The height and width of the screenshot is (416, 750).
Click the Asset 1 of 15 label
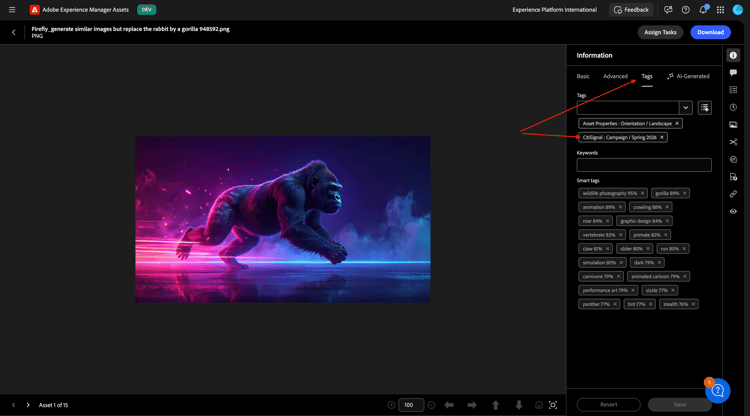[53, 405]
